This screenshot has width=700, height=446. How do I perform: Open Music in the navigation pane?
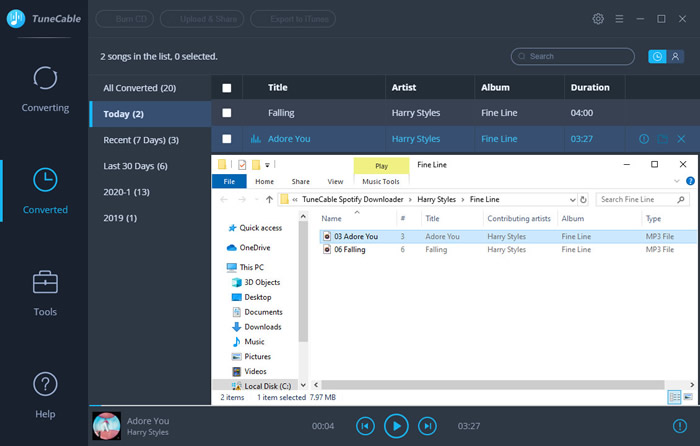(x=249, y=342)
